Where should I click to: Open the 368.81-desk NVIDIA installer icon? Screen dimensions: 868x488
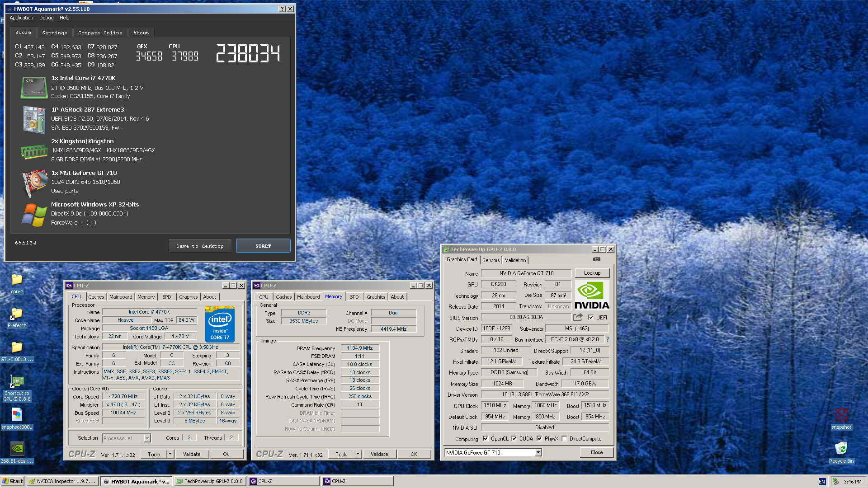coord(17,453)
